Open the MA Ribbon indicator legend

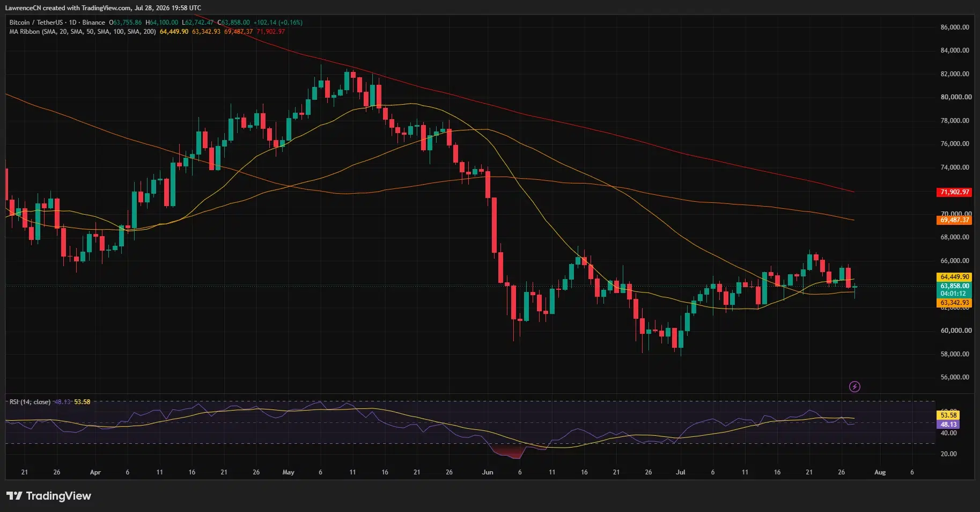83,32
